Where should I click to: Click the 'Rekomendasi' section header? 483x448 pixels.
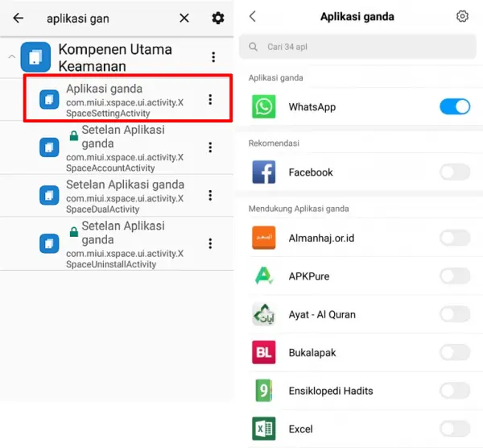pyautogui.click(x=274, y=143)
